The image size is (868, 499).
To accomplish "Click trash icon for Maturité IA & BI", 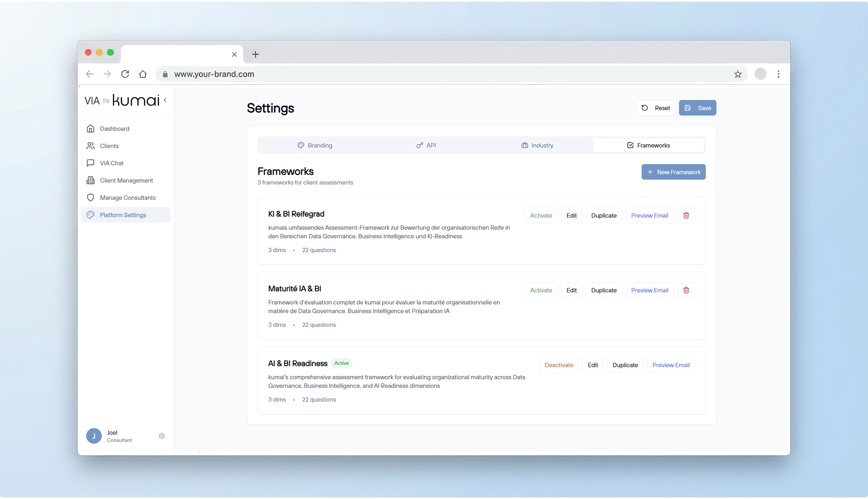I will click(x=686, y=290).
